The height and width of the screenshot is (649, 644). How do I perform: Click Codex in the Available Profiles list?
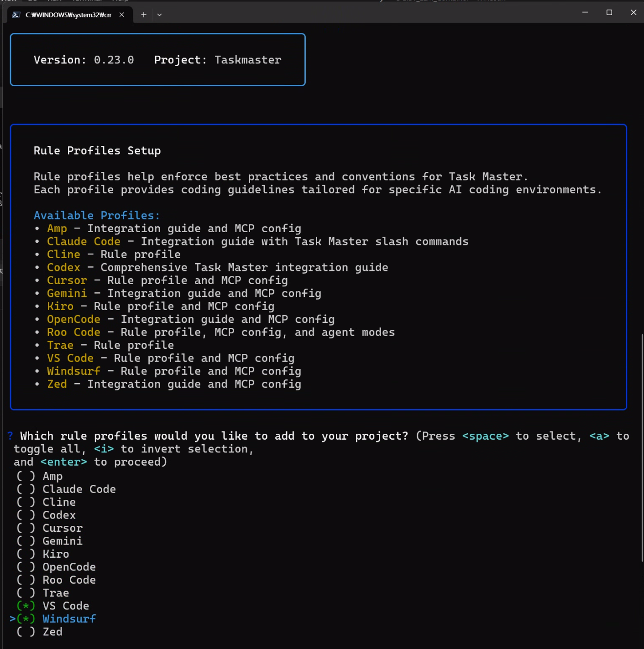point(63,267)
